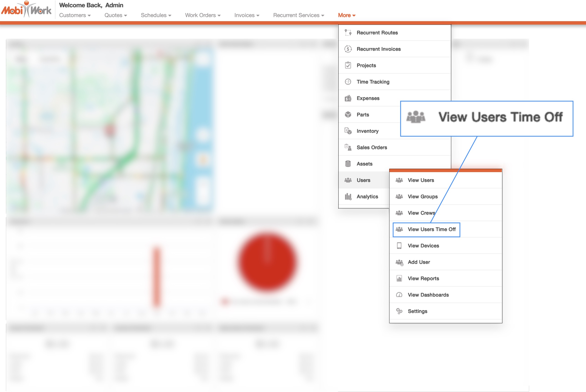Click the Recurrent Invoices dollar icon
Screen dimensions: 586x392
[348, 49]
